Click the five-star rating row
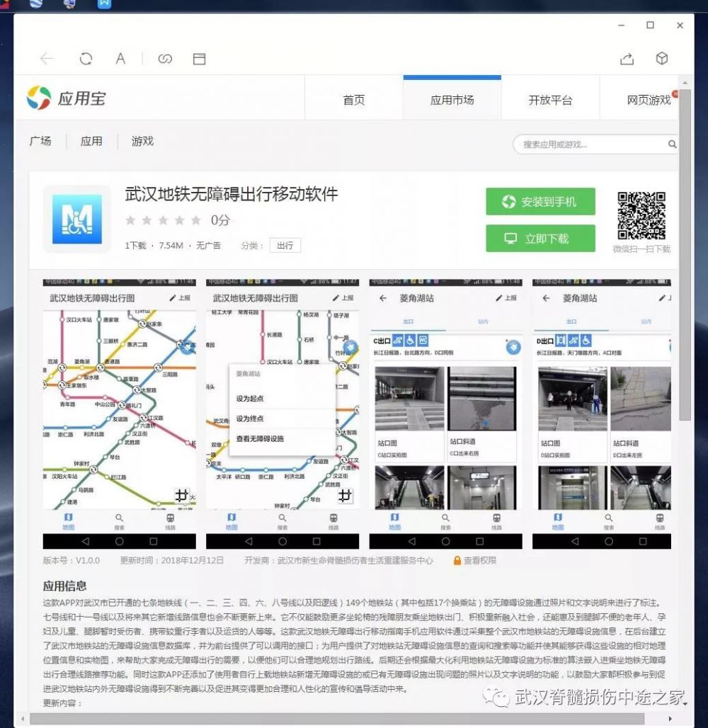This screenshot has width=708, height=728. pyautogui.click(x=163, y=220)
